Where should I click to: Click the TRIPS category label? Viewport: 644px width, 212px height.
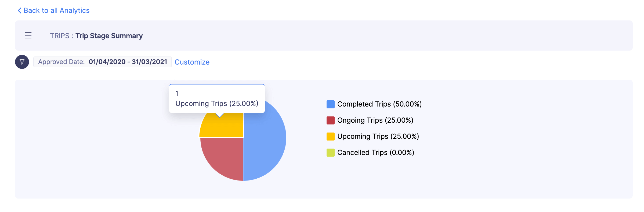point(60,36)
